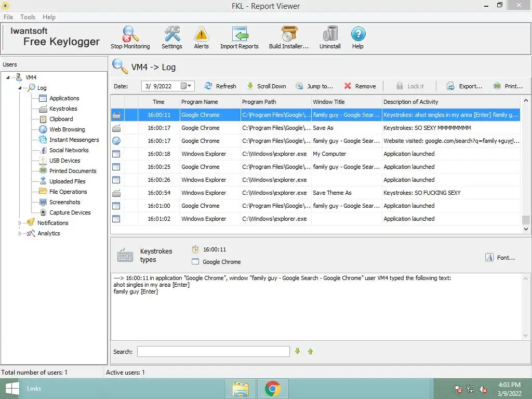Select Social Networks tree item
Screen dimensions: 532x399
coord(69,150)
